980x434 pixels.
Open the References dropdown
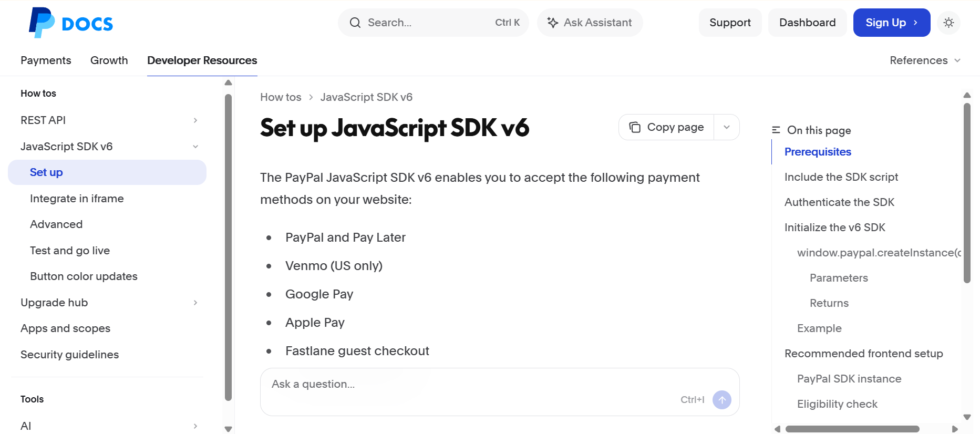click(925, 60)
